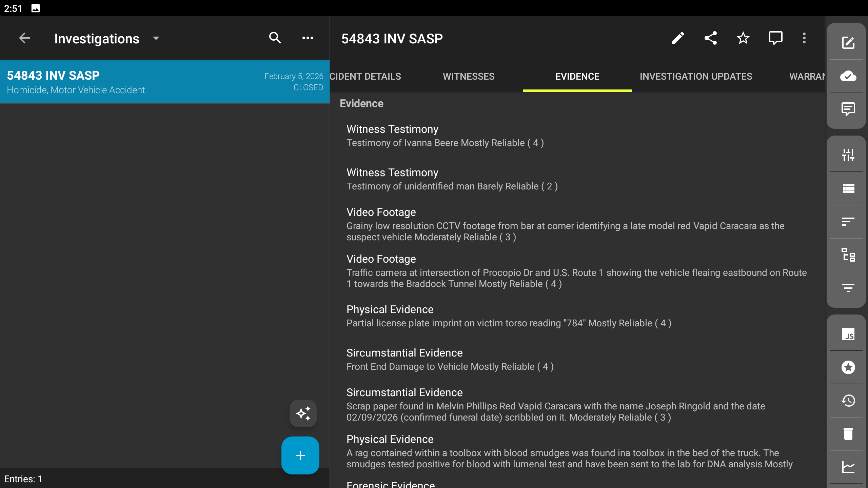868x488 pixels.
Task: Select the 54843 INV SASP list entry
Action: coord(165,82)
